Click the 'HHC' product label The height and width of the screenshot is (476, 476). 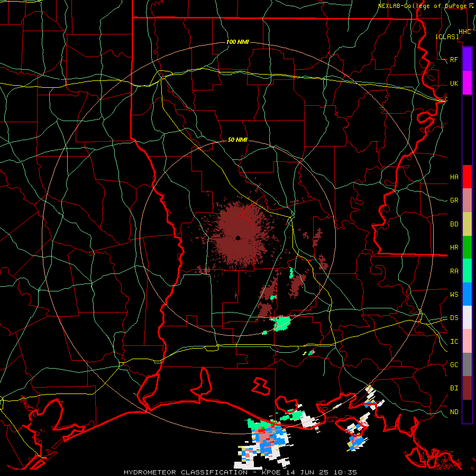(x=465, y=32)
